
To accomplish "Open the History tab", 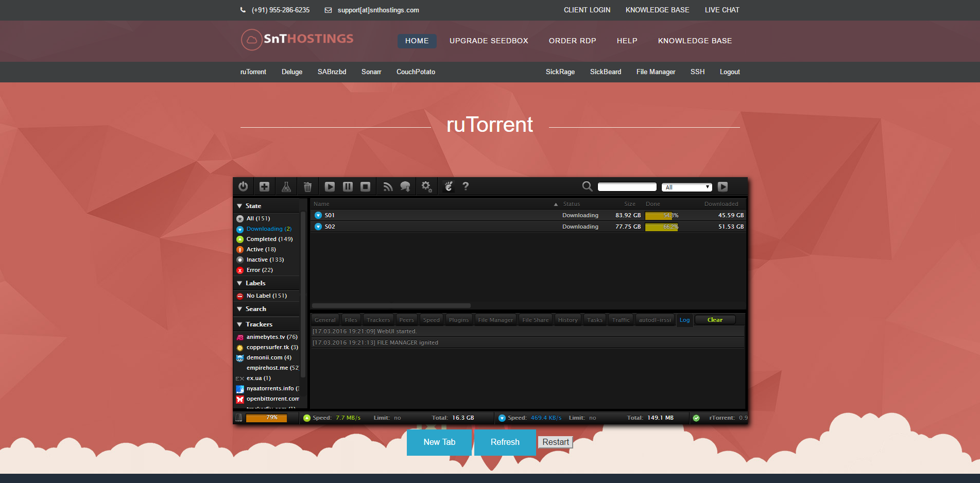I will click(568, 320).
